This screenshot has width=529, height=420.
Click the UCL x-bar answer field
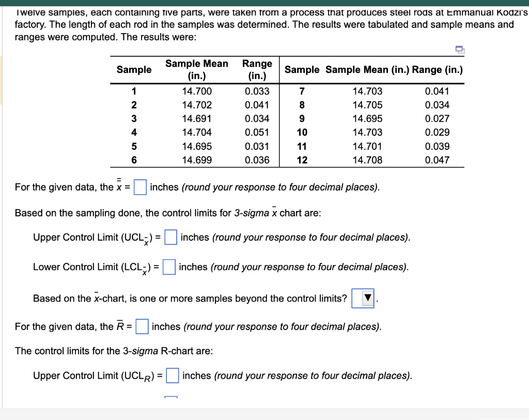coord(170,237)
